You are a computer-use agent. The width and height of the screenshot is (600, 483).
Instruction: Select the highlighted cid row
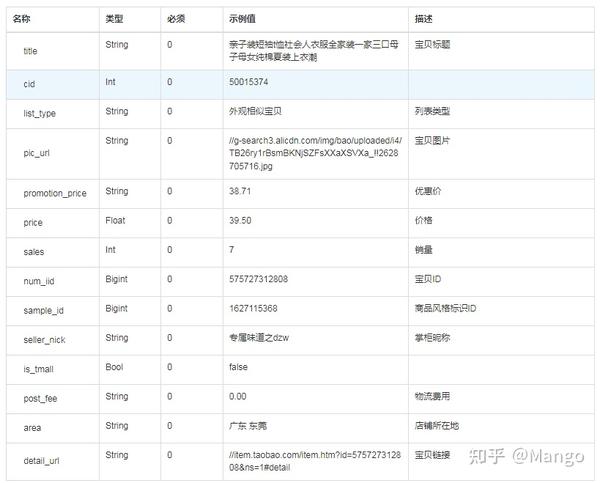click(x=300, y=84)
